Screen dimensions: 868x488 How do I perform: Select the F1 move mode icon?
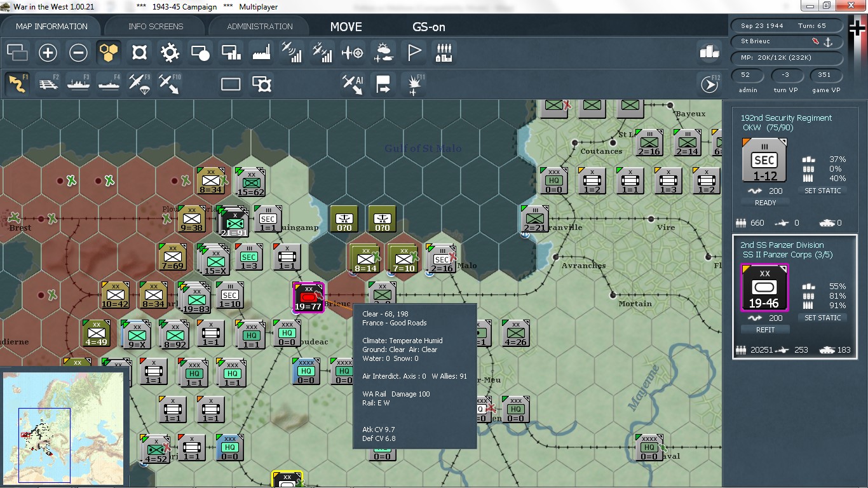[x=18, y=84]
